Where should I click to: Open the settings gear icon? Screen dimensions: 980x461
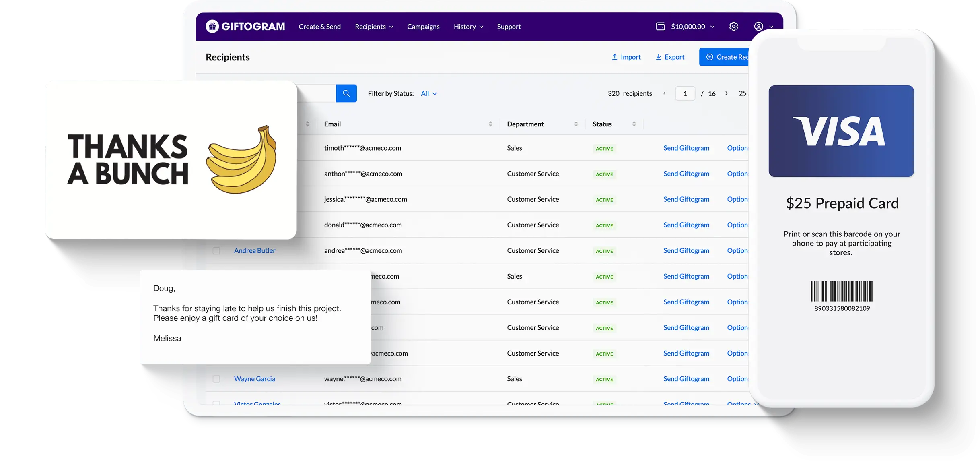733,26
